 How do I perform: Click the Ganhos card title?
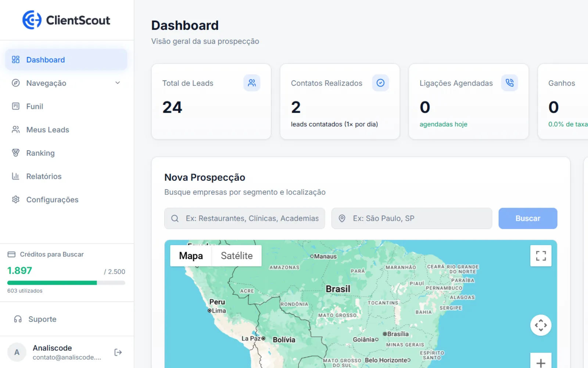(562, 83)
